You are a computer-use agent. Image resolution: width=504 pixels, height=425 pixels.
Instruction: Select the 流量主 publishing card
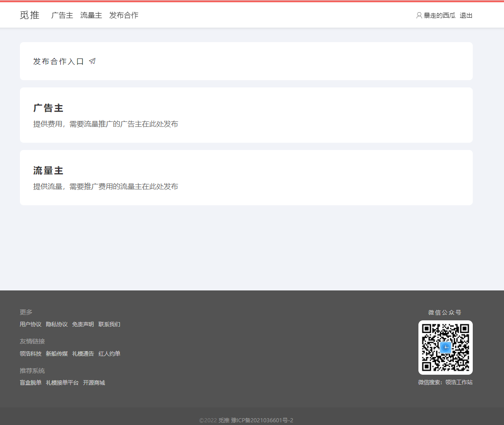click(x=246, y=178)
